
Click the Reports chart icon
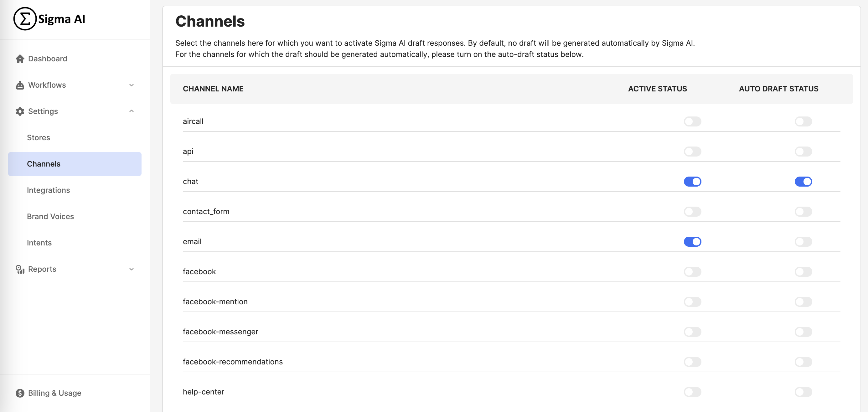tap(20, 269)
